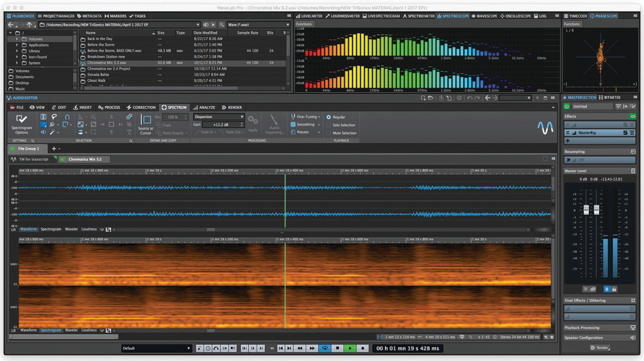Click the Final Effects / Dithering grid icon
This screenshot has width=644, height=361.
pyautogui.click(x=633, y=301)
